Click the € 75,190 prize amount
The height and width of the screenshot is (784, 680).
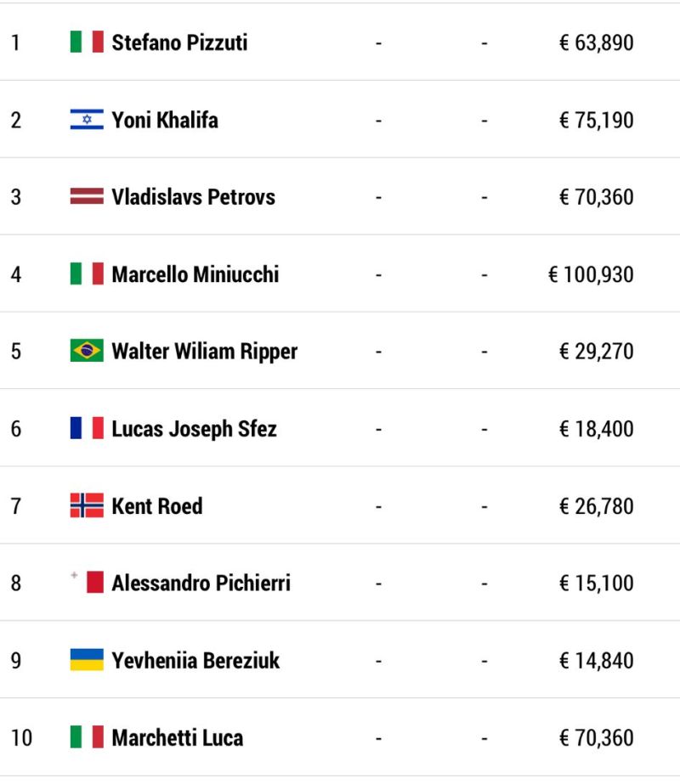597,120
